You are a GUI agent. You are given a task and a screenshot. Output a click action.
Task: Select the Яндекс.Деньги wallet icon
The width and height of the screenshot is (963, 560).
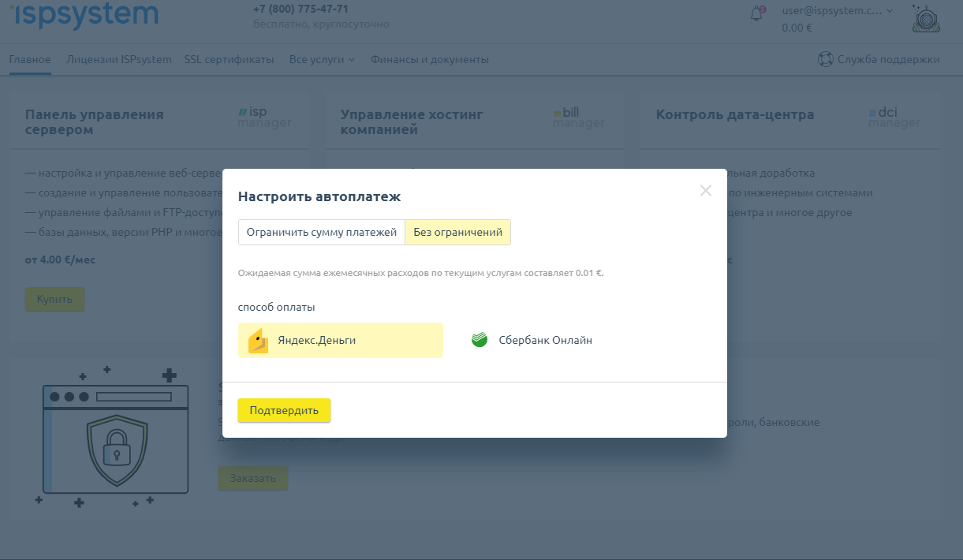(258, 341)
